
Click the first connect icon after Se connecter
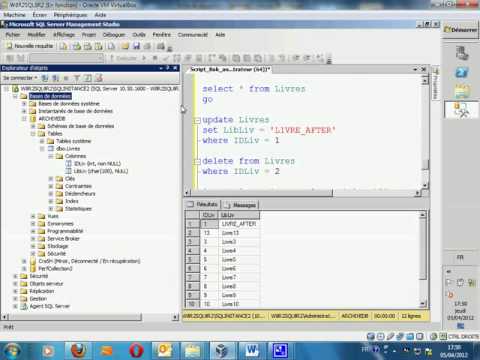point(44,78)
